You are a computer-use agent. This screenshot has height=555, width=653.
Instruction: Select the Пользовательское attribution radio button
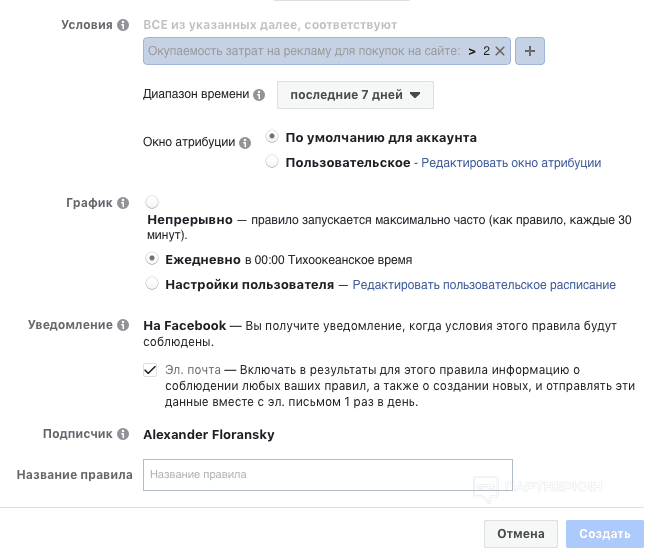point(272,161)
